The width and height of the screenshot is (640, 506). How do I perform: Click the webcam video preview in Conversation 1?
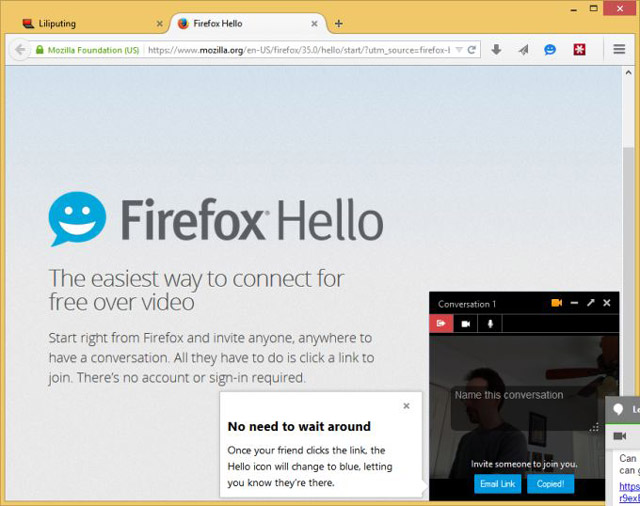tap(524, 406)
